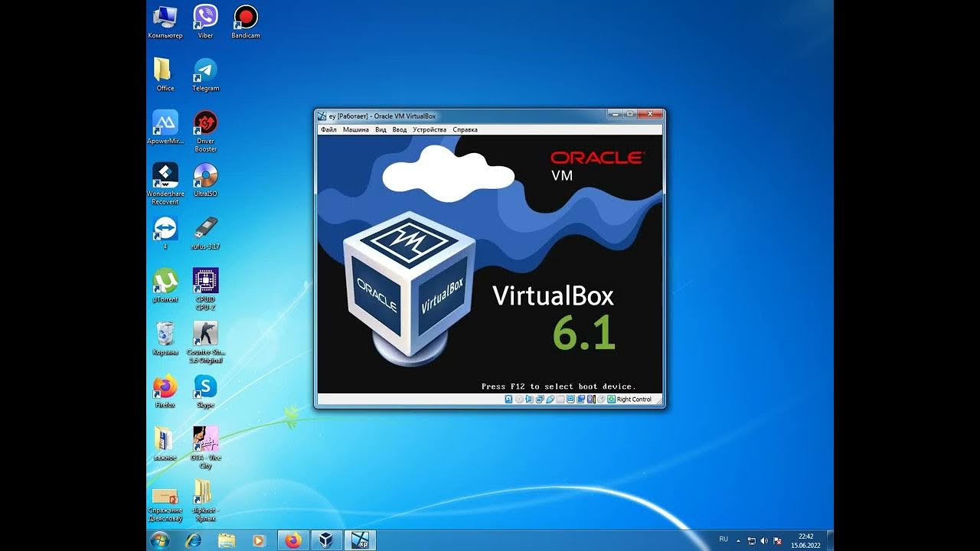Open the Ввод menu
Screen dimensions: 980x551
pos(400,130)
